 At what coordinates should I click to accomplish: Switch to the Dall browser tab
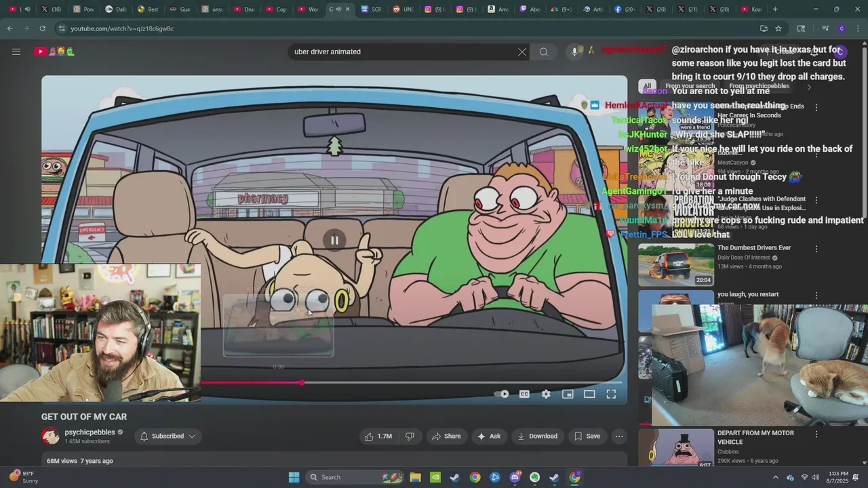(x=116, y=9)
